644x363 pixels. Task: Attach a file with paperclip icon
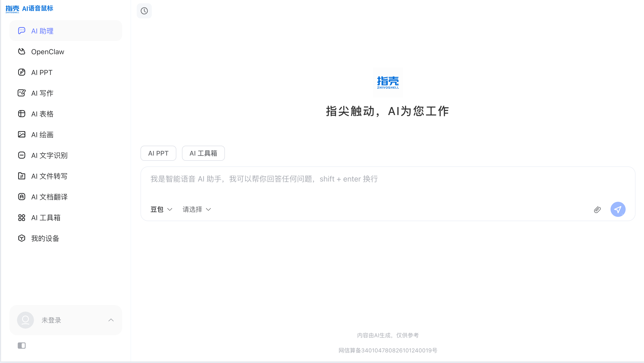tap(597, 210)
